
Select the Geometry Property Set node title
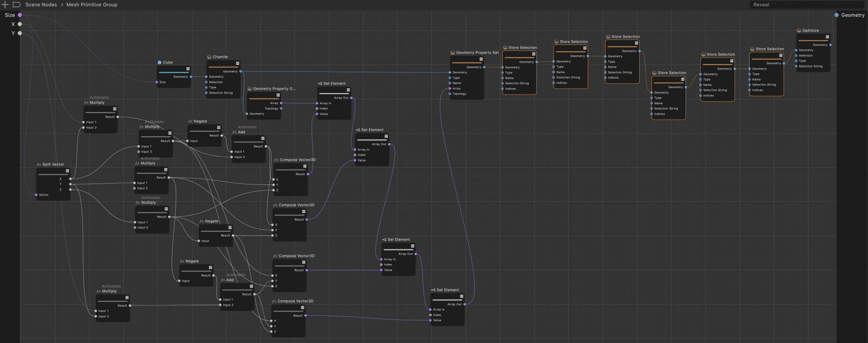point(477,53)
